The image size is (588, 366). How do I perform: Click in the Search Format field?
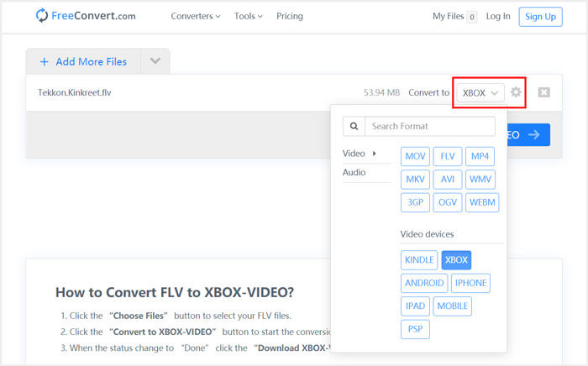click(430, 126)
